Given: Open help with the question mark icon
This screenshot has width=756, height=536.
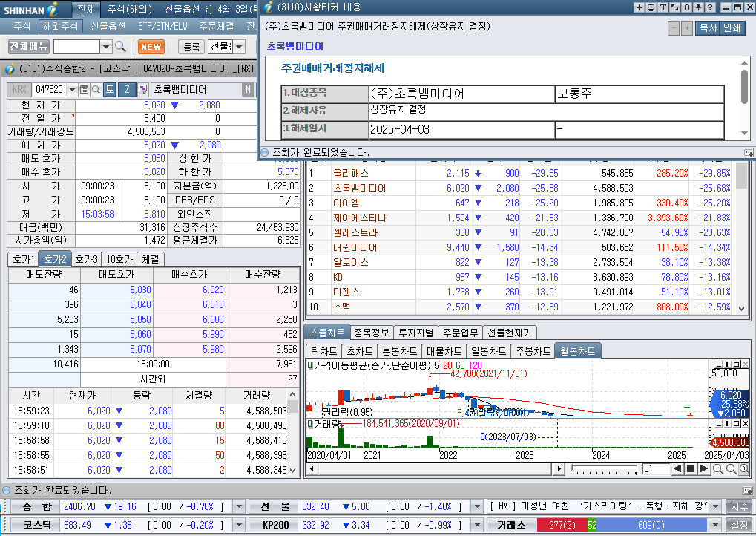Looking at the screenshot, I should coord(710,7).
